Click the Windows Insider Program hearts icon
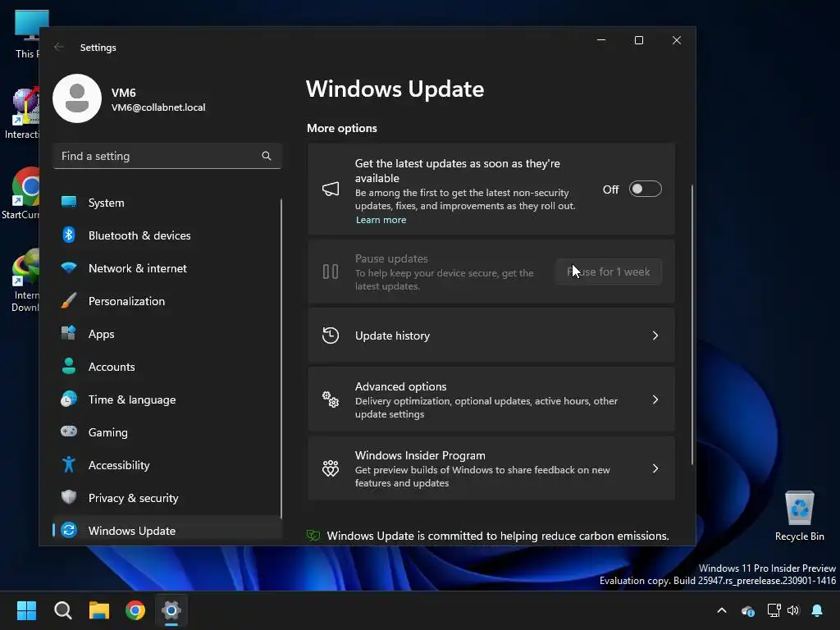Viewport: 840px width, 630px height. (331, 468)
